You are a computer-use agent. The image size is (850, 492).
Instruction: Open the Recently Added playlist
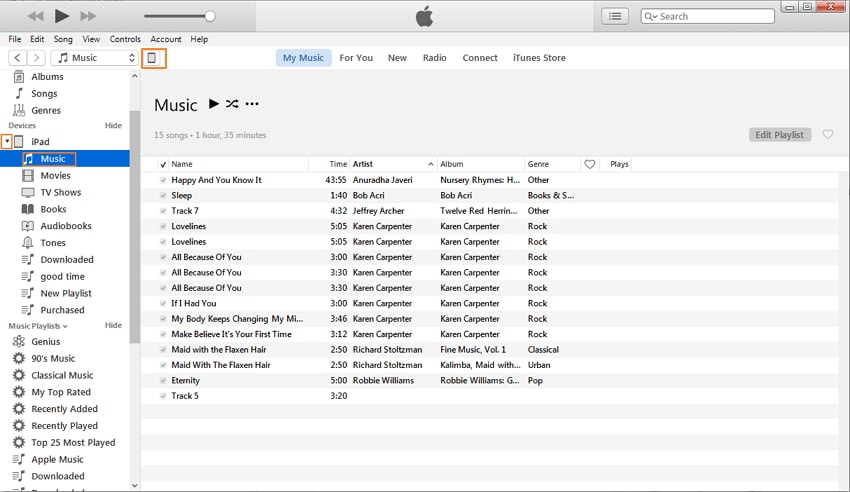pyautogui.click(x=64, y=409)
